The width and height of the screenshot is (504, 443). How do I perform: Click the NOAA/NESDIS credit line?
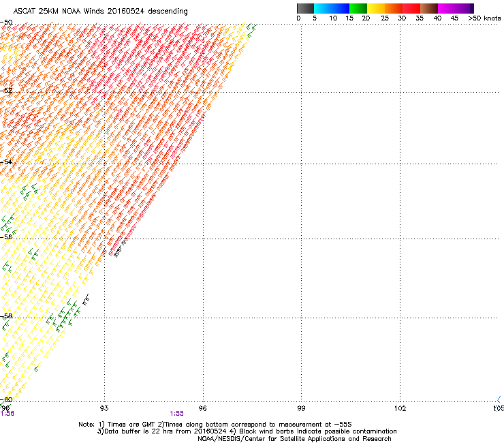(x=294, y=439)
